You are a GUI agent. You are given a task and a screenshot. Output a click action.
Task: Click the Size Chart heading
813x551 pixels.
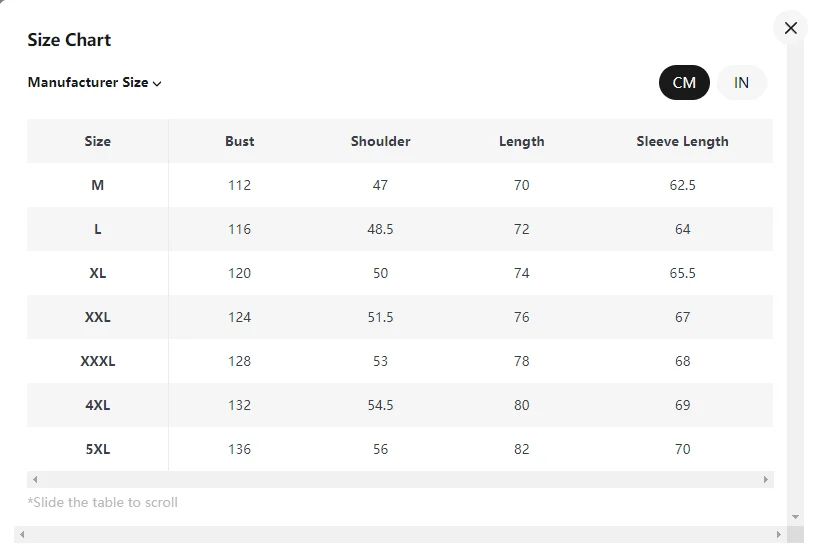tap(69, 40)
